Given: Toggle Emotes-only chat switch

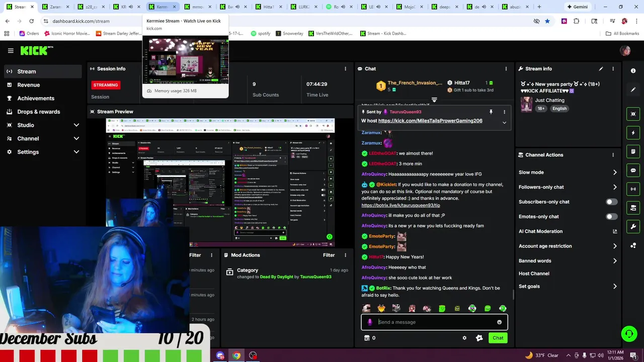Looking at the screenshot, I should [x=611, y=217].
